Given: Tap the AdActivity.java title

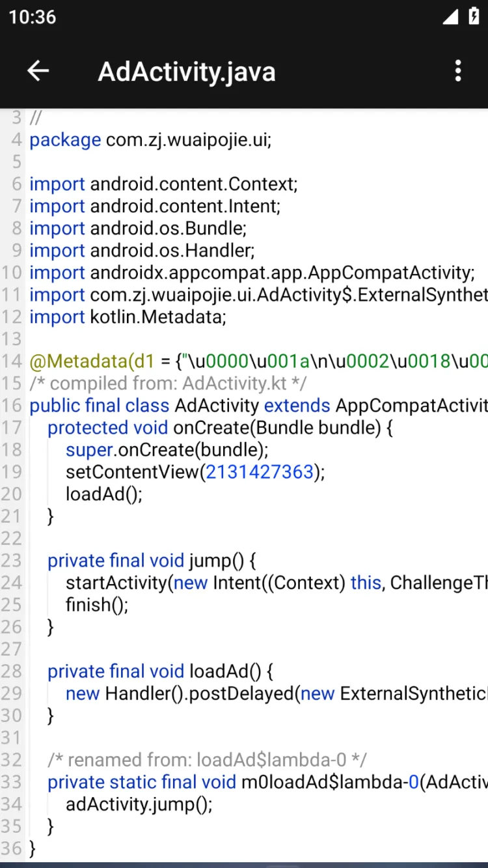Looking at the screenshot, I should tap(187, 72).
